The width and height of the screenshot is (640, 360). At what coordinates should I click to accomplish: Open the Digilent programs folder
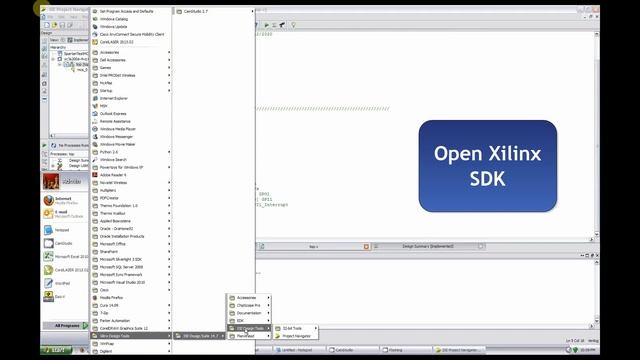[131, 351]
